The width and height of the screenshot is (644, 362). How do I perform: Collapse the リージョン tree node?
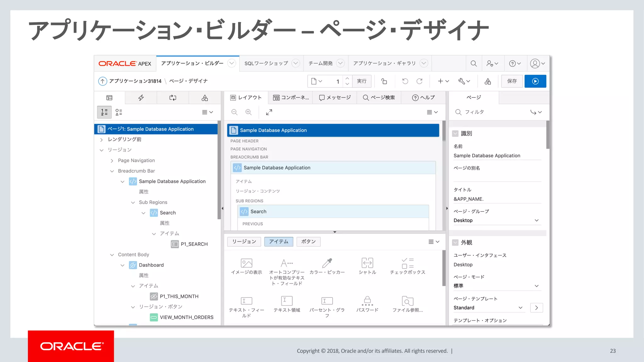[101, 150]
